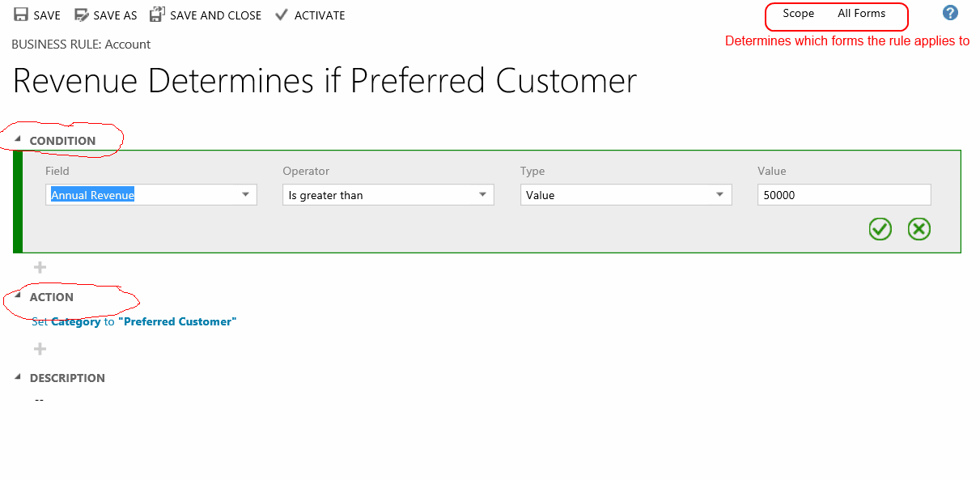The width and height of the screenshot is (980, 480).
Task: Discard the condition with the green X
Action: pyautogui.click(x=918, y=229)
